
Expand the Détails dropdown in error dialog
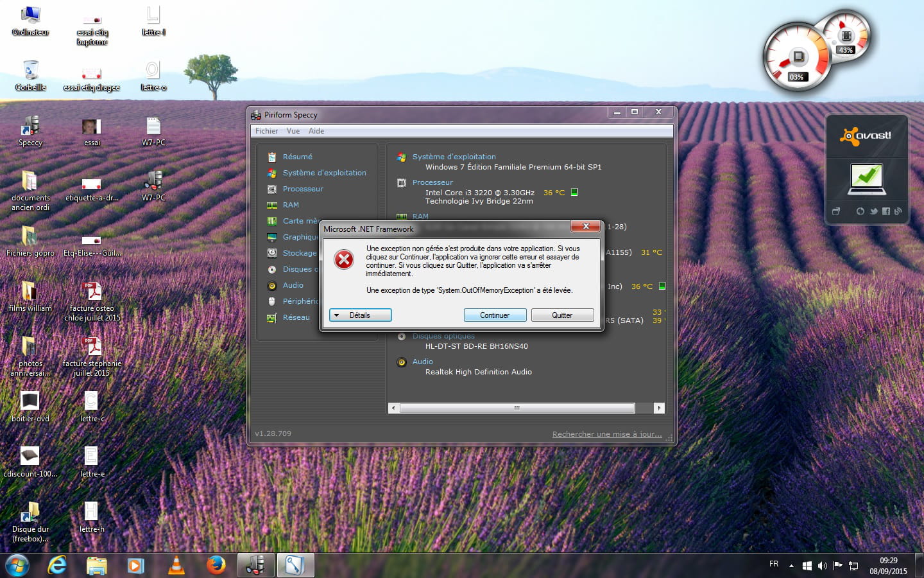[360, 315]
